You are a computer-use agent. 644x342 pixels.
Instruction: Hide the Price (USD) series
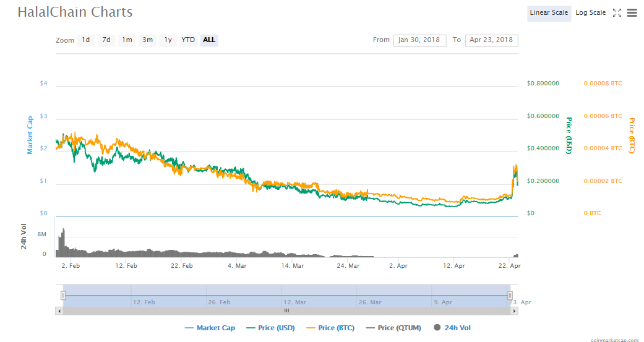pyautogui.click(x=270, y=328)
